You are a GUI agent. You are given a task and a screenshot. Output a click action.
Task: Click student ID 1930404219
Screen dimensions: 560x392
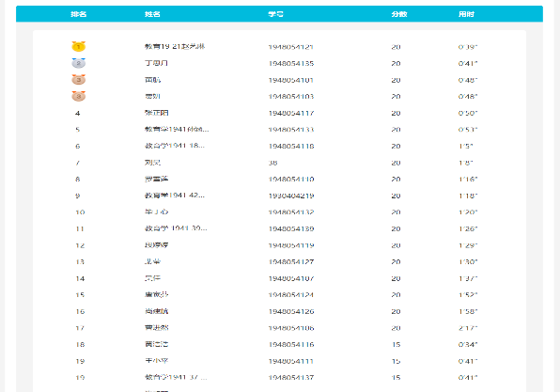291,196
